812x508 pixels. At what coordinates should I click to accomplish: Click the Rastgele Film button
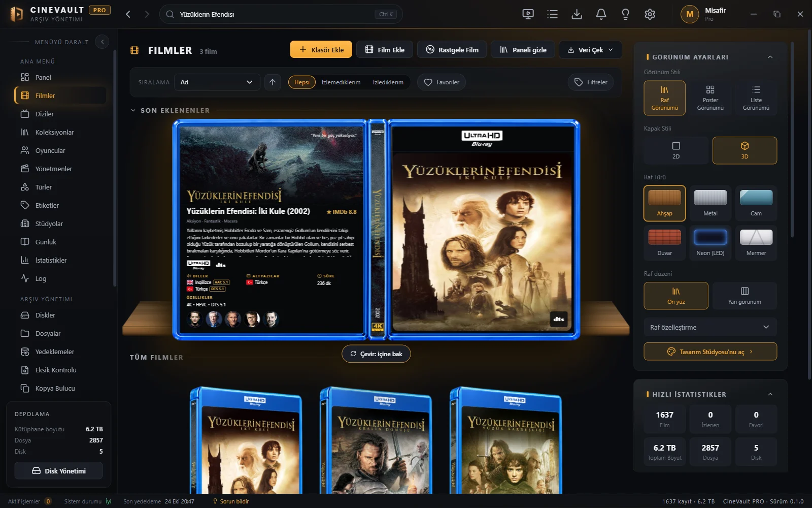(452, 50)
